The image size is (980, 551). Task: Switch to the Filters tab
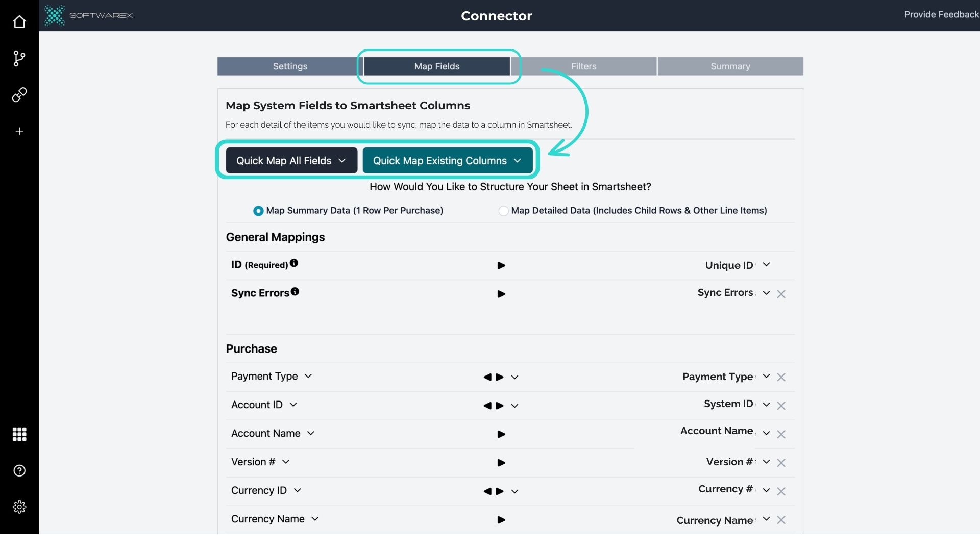pos(583,66)
